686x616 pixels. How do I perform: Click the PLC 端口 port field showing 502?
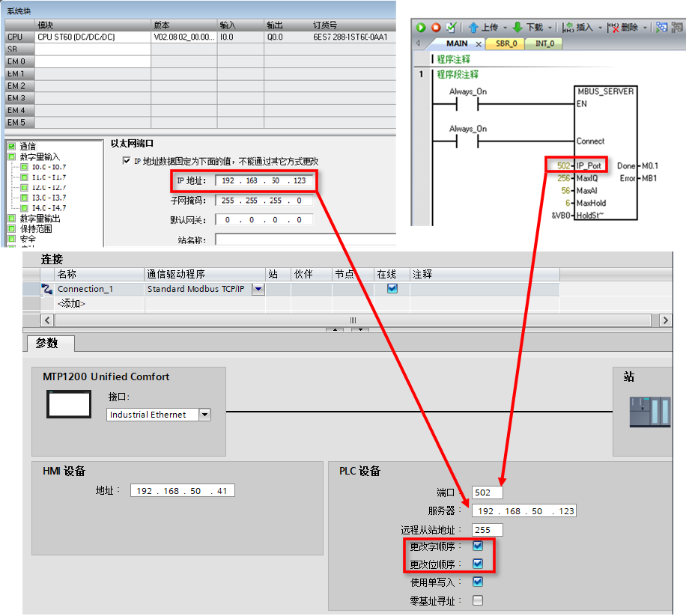(487, 493)
